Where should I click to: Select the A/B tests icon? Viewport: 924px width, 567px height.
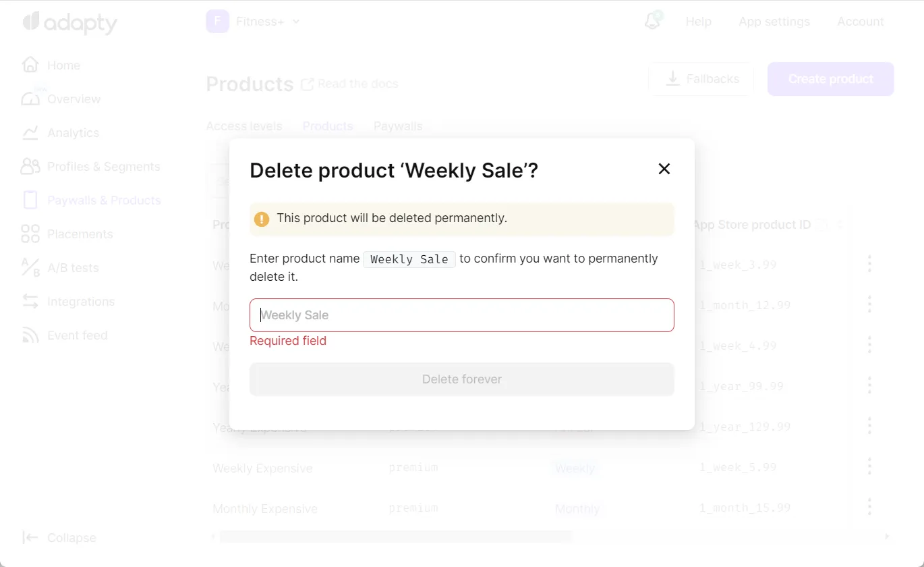coord(30,267)
